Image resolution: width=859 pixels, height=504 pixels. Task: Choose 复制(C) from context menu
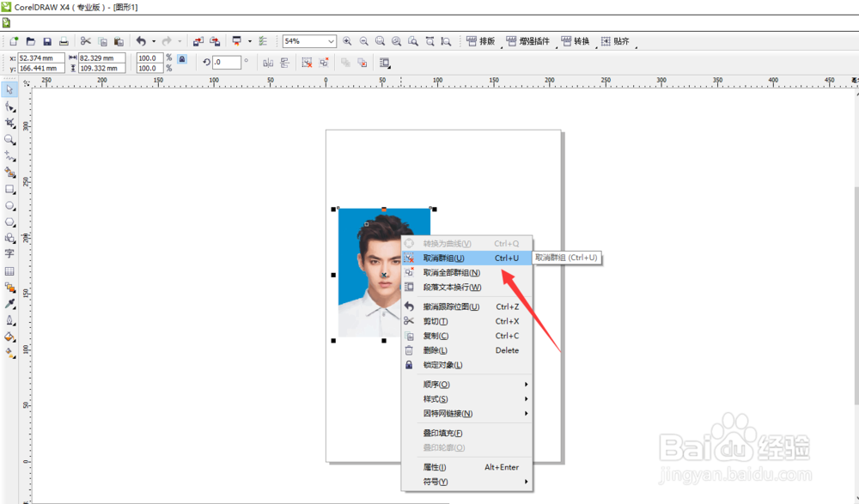coord(467,336)
